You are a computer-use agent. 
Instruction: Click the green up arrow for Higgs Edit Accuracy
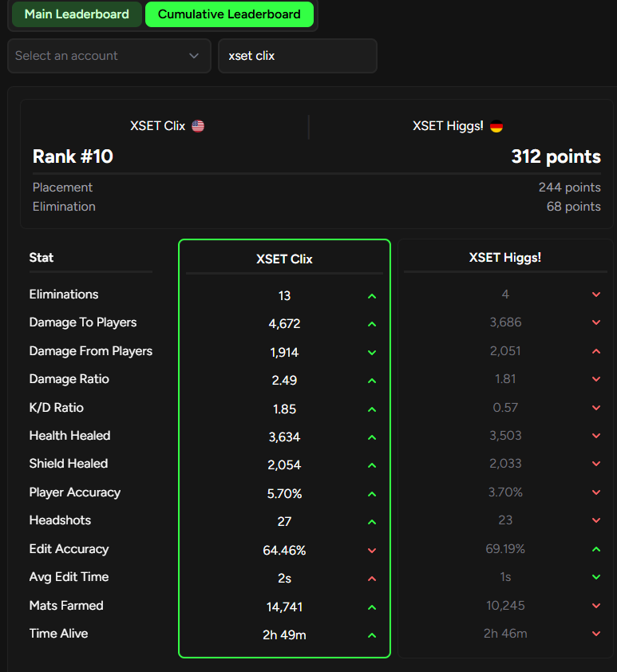click(596, 549)
